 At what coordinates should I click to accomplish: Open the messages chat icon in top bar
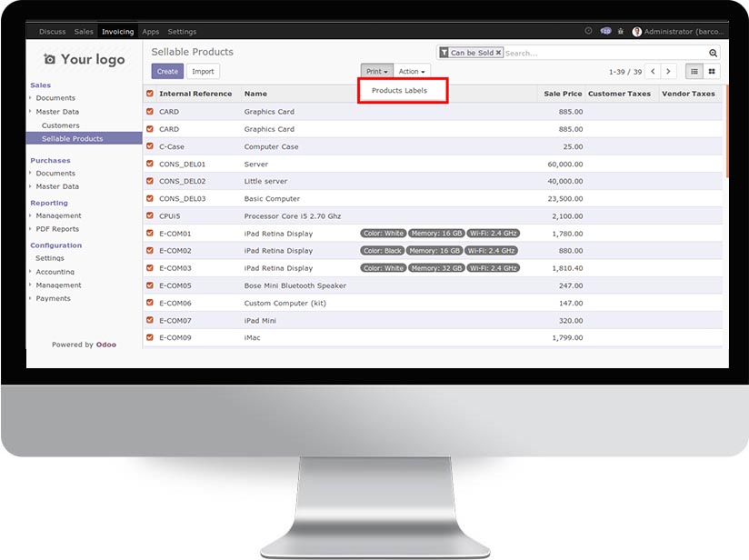point(605,31)
